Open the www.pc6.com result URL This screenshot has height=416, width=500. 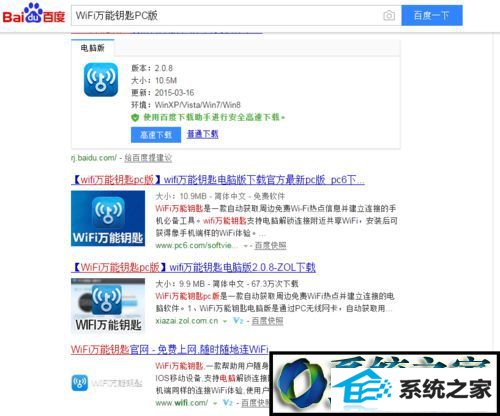(x=197, y=246)
